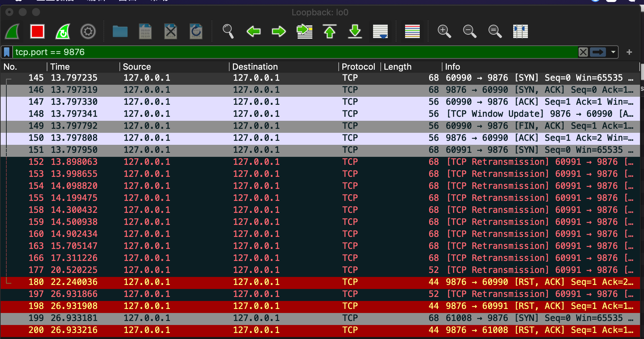Select retransmission packet 158
Viewport: 644px width, 339px height.
[320, 210]
